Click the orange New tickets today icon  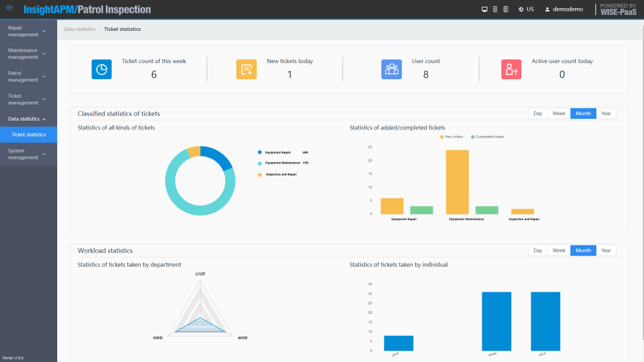246,69
